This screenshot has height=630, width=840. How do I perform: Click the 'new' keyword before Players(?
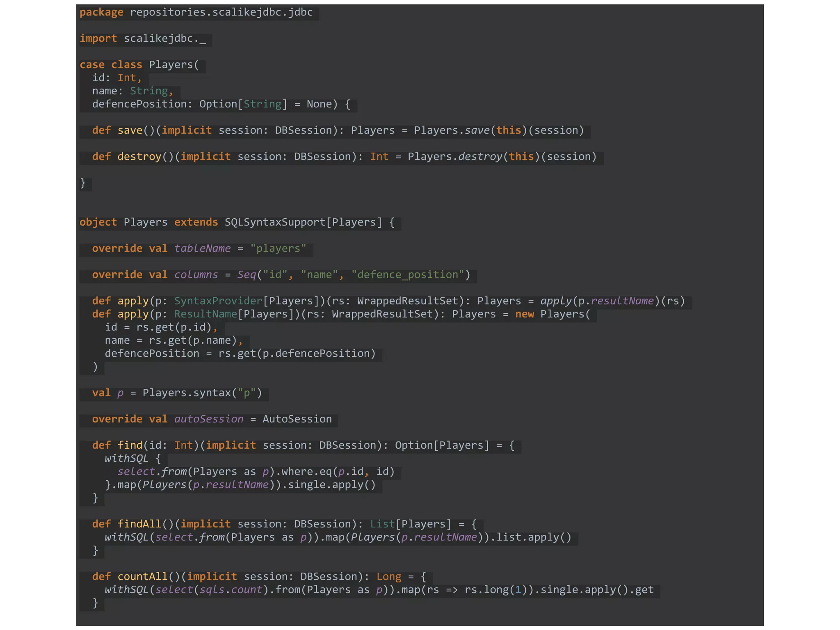[x=525, y=314]
